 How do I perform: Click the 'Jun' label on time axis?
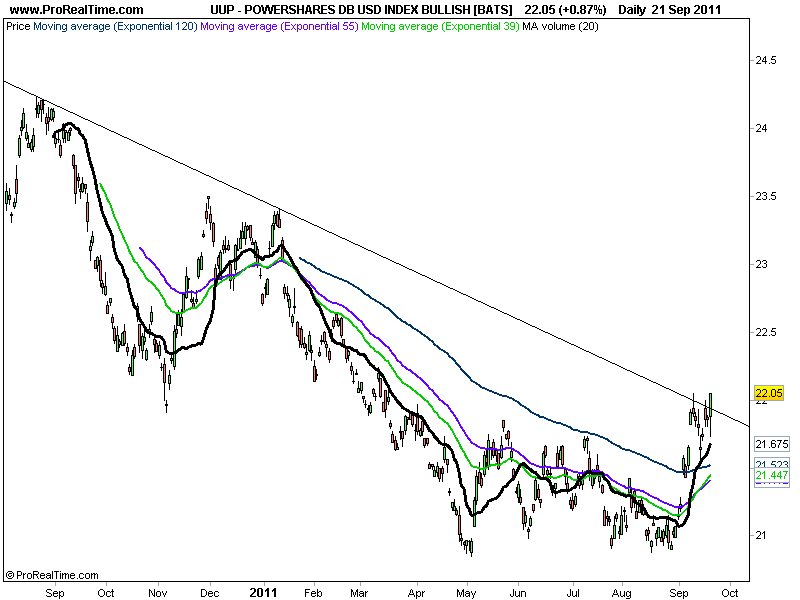518,593
